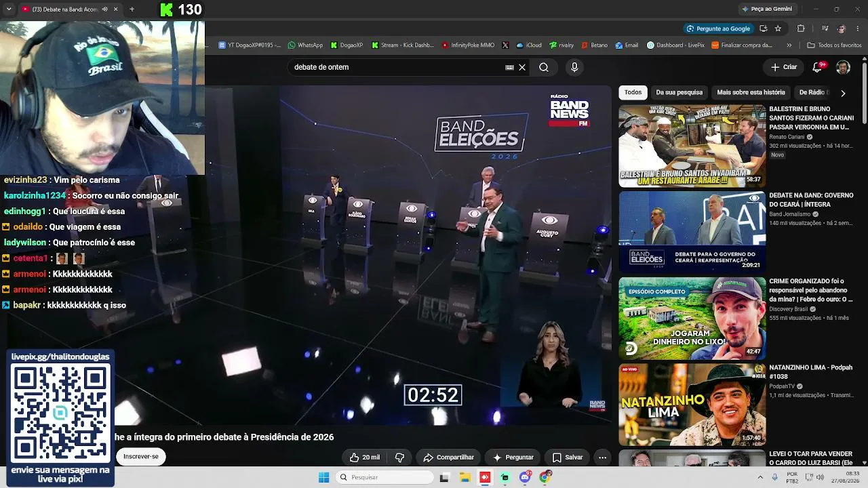The height and width of the screenshot is (488, 868).
Task: Select the De Rádio chip
Action: pyautogui.click(x=812, y=92)
